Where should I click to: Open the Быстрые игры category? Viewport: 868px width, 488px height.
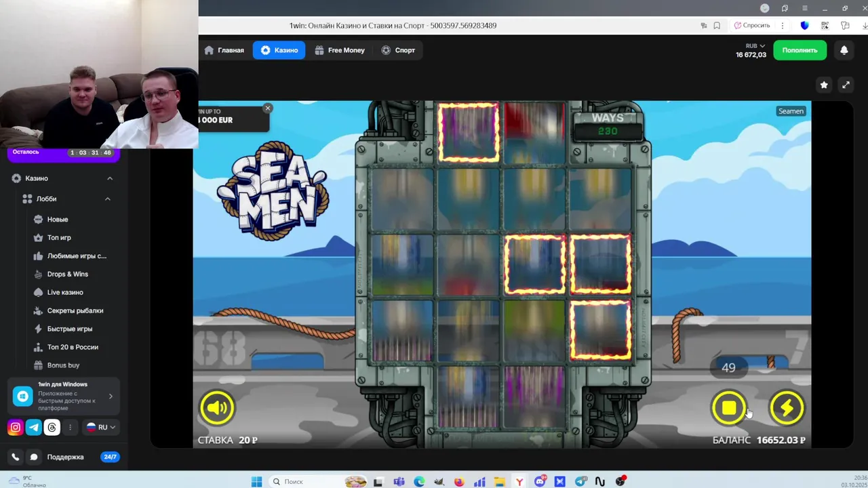69,329
